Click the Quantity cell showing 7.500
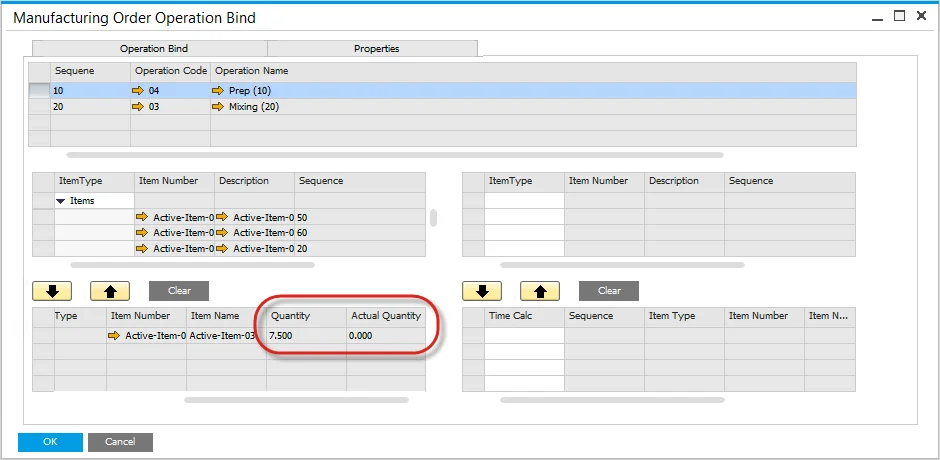 pos(305,336)
